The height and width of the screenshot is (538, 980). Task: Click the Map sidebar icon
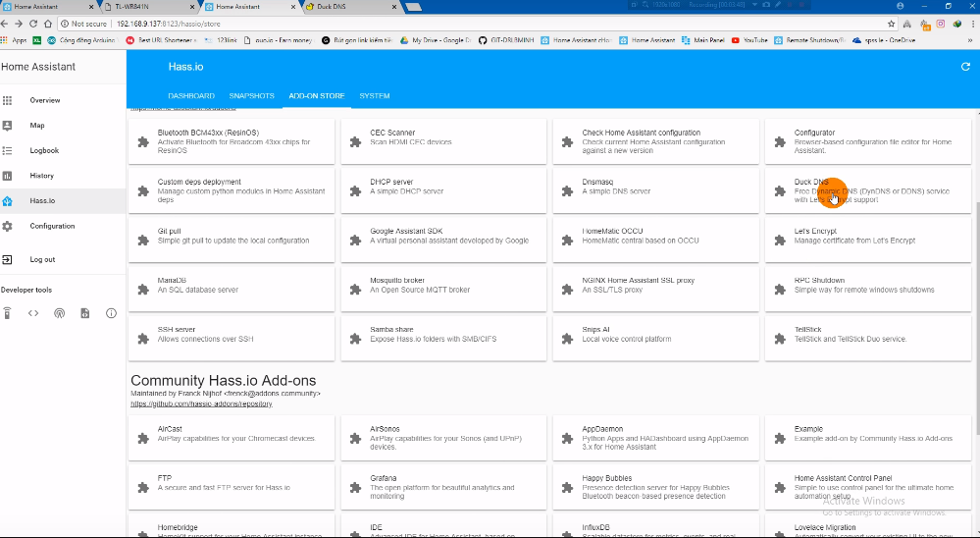tap(8, 126)
